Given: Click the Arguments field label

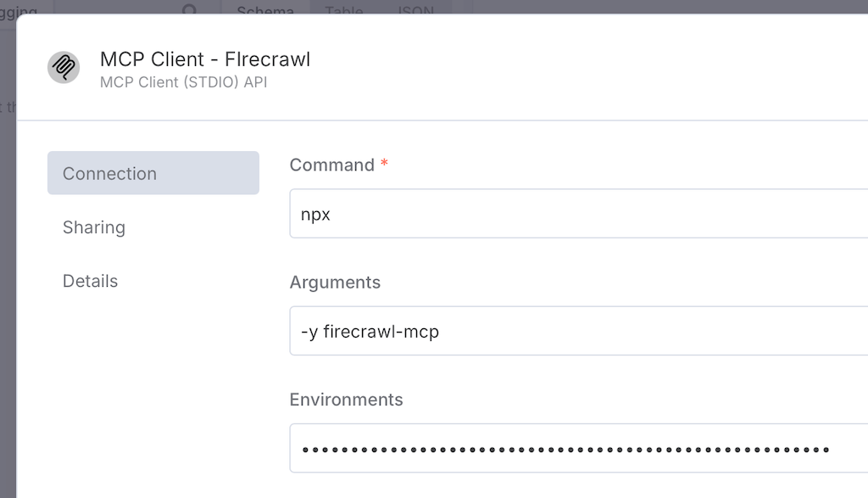Looking at the screenshot, I should click(x=335, y=283).
